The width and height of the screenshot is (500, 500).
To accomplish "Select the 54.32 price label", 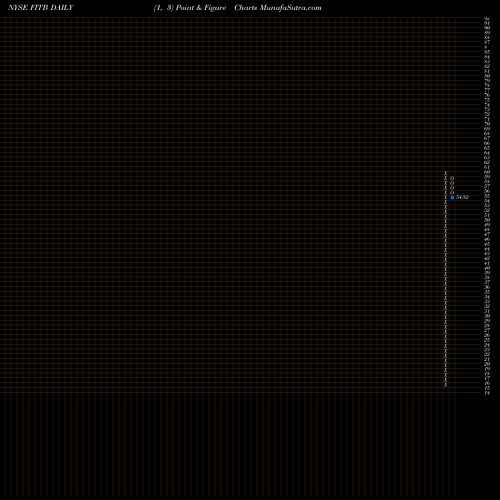I will point(462,197).
